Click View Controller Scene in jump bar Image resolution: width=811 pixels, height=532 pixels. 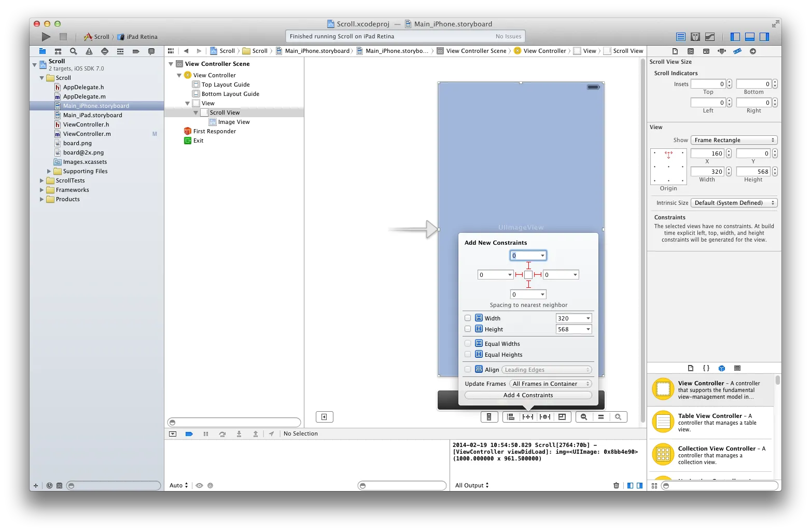tap(472, 51)
